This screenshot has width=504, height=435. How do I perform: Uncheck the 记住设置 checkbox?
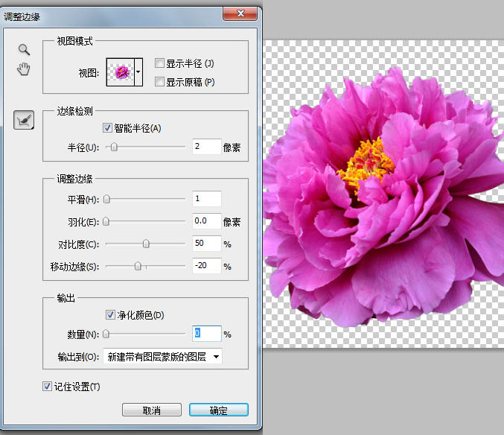[48, 387]
